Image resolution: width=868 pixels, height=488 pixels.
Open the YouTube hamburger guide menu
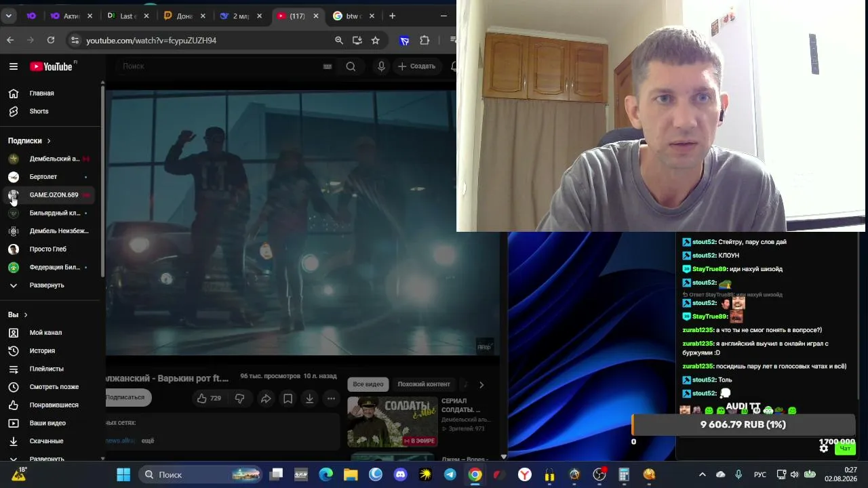point(14,66)
